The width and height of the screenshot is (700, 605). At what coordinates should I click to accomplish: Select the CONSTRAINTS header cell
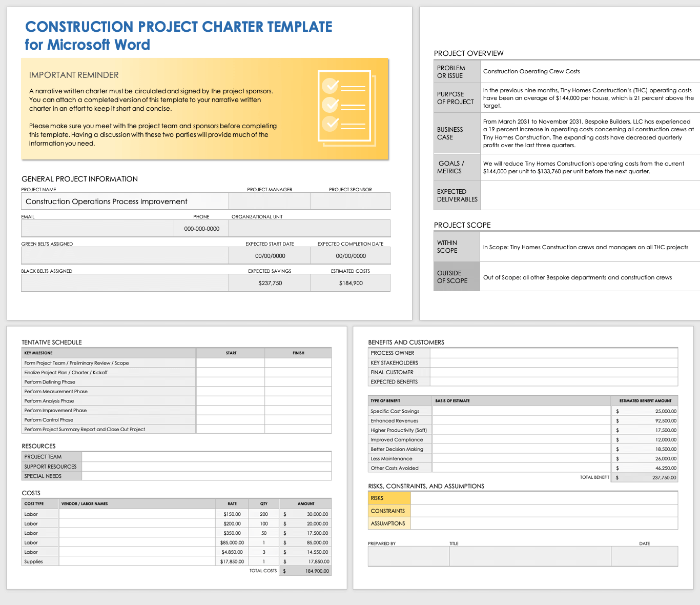(389, 511)
